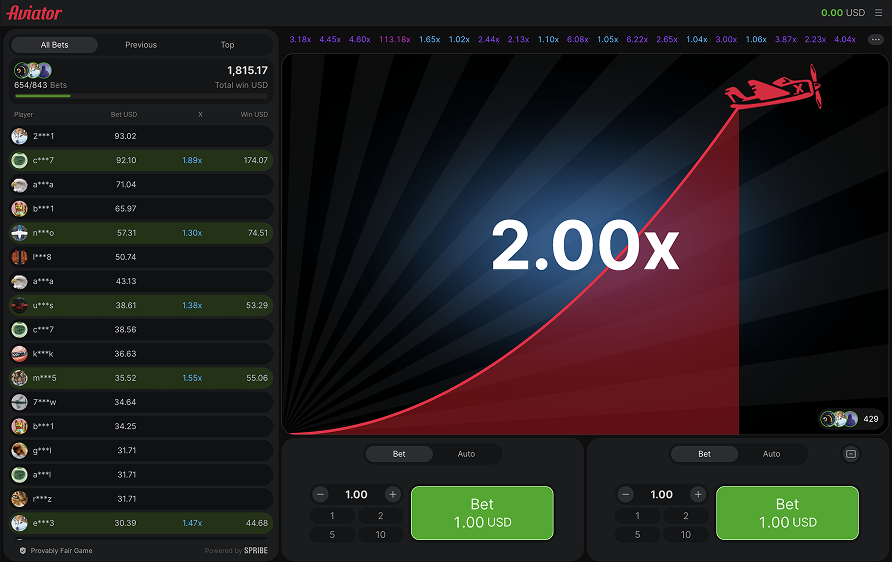Select Bet mode in the right panel
The image size is (892, 562).
pyautogui.click(x=704, y=454)
